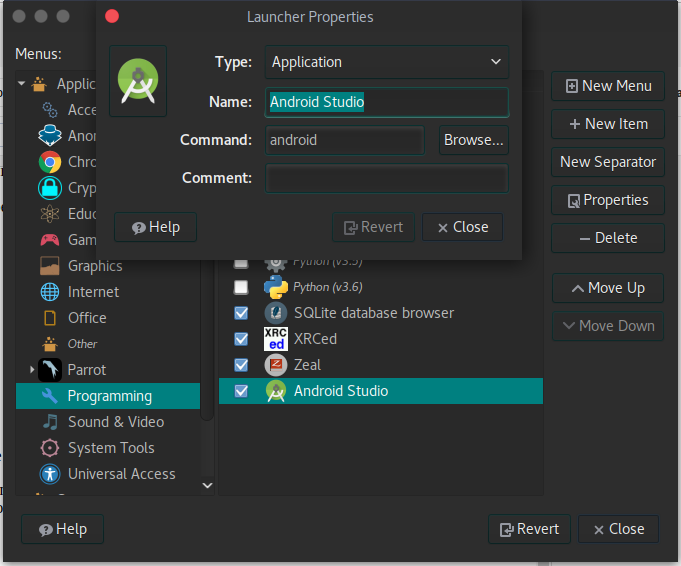
Task: Click the Programming wrench icon
Action: pos(50,396)
